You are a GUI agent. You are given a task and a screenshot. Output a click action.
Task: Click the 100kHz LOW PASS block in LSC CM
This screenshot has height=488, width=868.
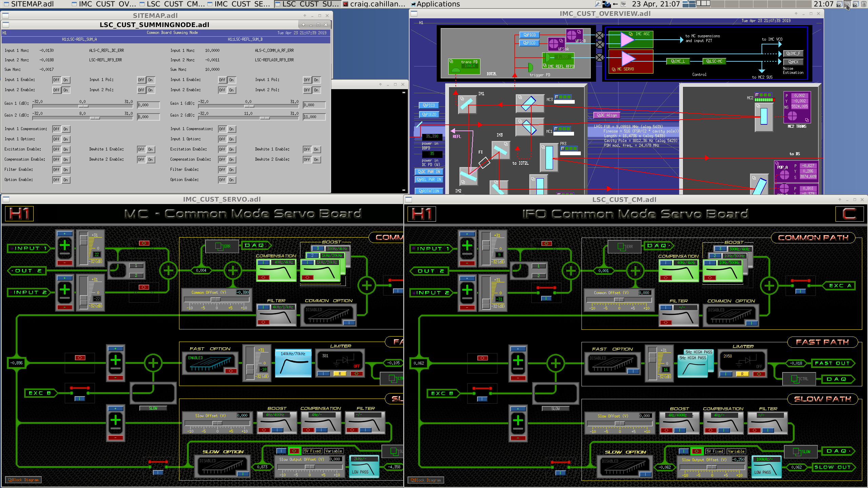click(767, 467)
